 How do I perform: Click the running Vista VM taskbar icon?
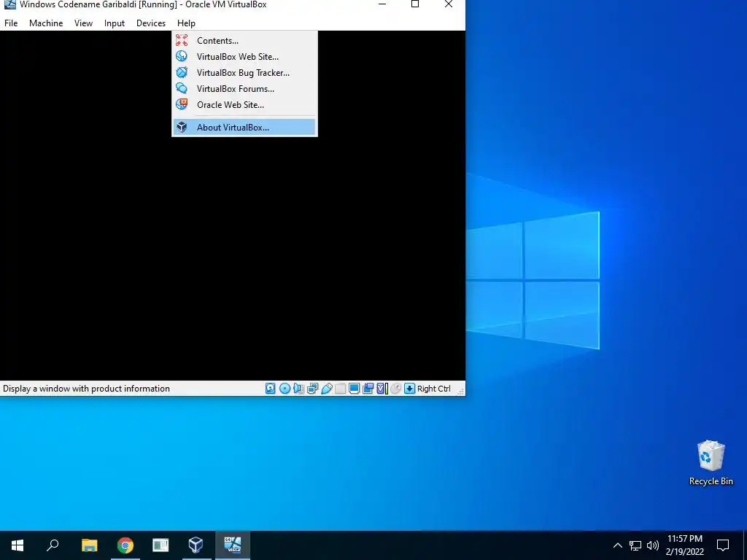click(x=233, y=545)
